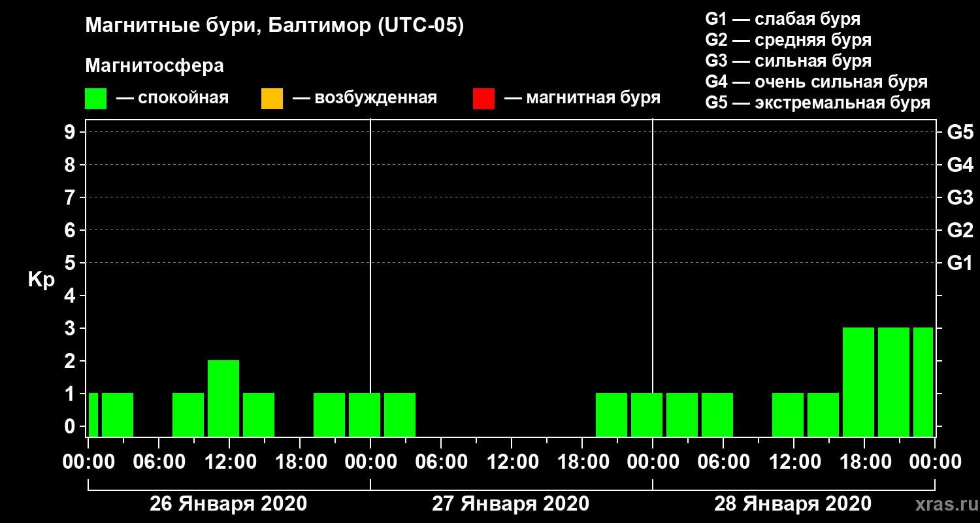Select the last narrow Kp 3 bar on 28 January
Image resolution: width=980 pixels, height=523 pixels.
(923, 382)
